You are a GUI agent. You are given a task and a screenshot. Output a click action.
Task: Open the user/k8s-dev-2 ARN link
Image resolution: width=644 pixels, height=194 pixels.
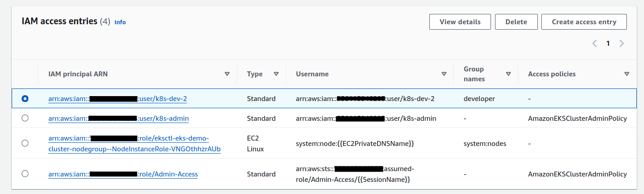[162, 99]
